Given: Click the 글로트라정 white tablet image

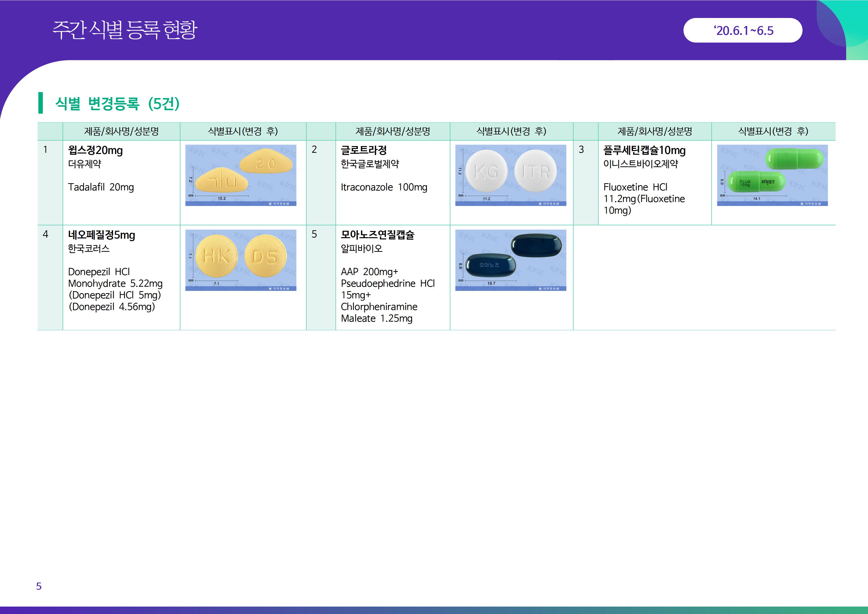Looking at the screenshot, I should [510, 175].
